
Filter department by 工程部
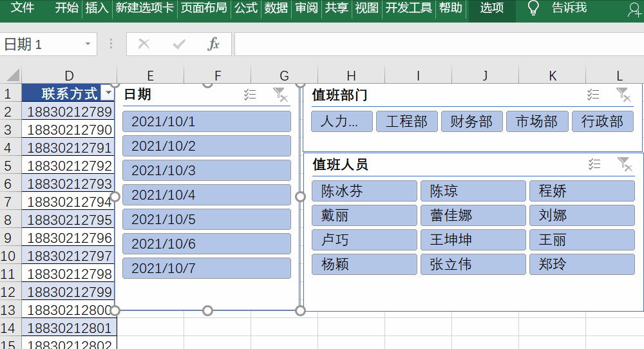click(407, 122)
